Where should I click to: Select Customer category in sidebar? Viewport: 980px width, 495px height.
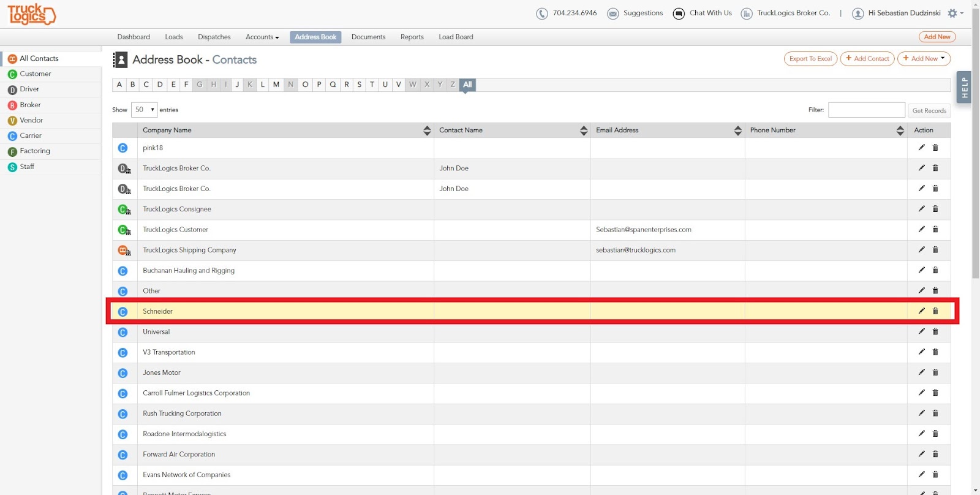coord(51,74)
